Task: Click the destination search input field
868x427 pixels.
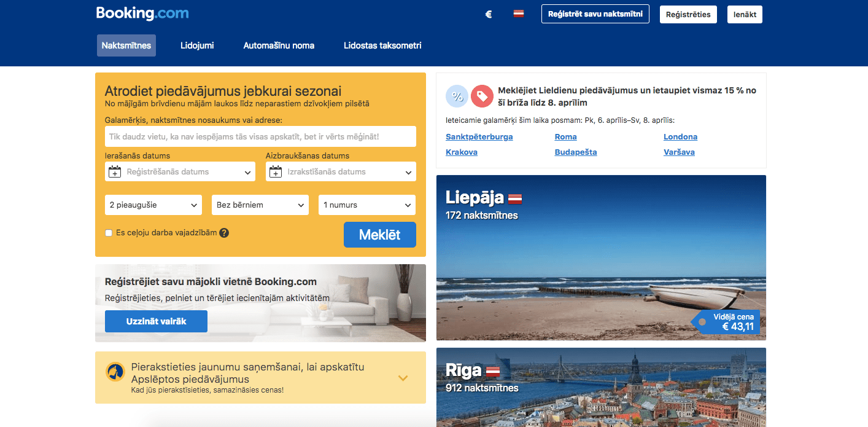Action: (x=260, y=136)
